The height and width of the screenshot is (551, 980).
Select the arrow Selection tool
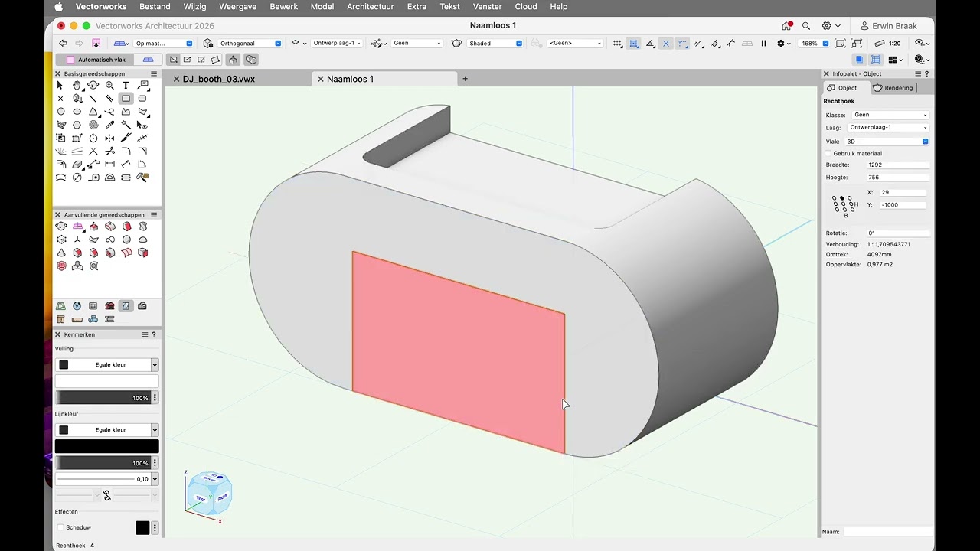tap(60, 86)
